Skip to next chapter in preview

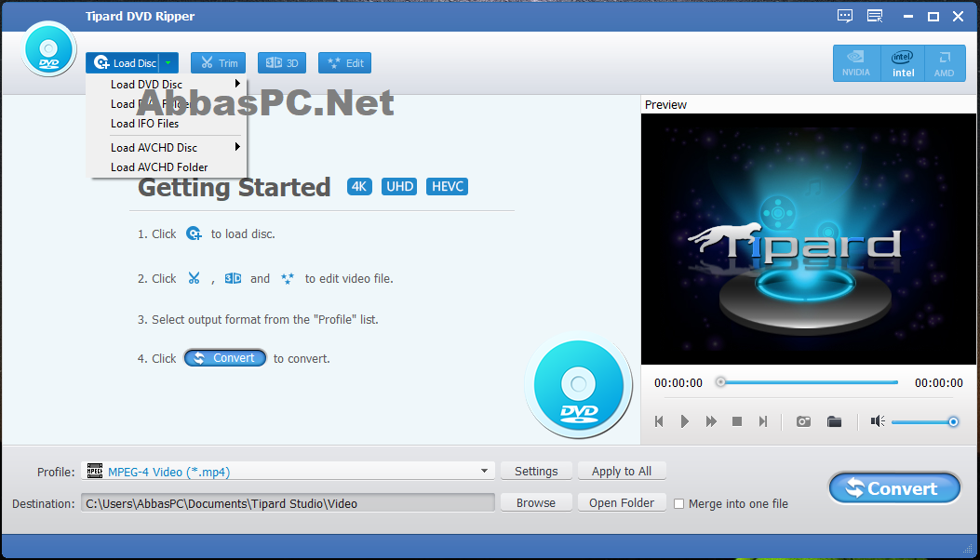[763, 422]
